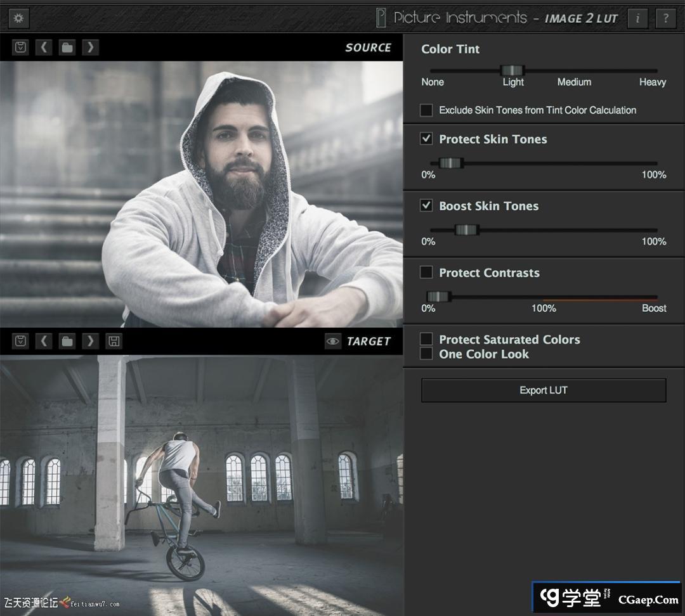The image size is (685, 616).
Task: Disable the Boost Skin Tones checkbox
Action: tap(426, 206)
